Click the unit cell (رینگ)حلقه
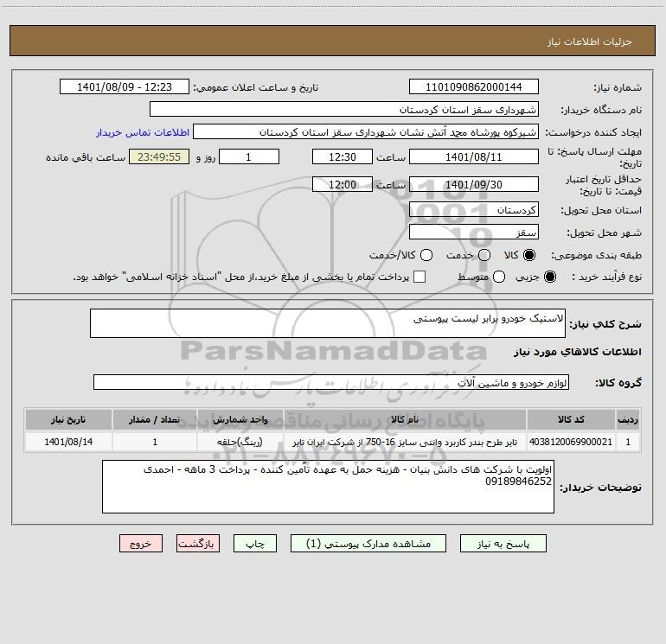666x644 pixels. pyautogui.click(x=240, y=442)
